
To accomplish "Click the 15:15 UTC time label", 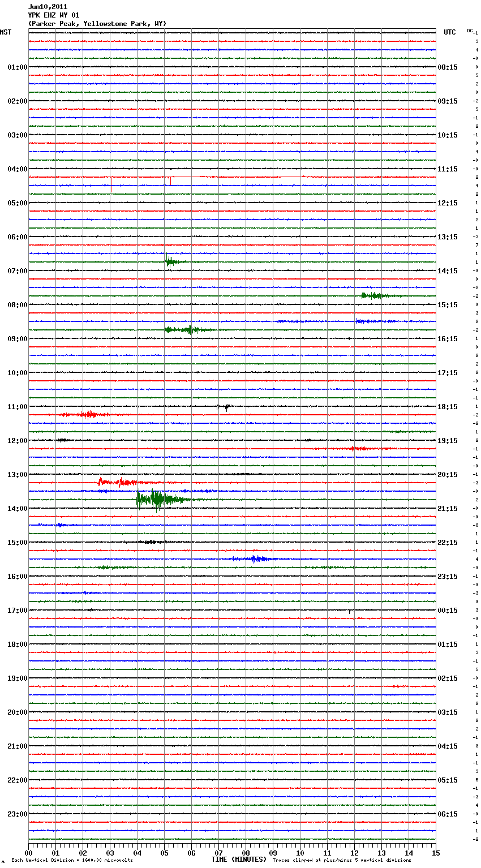I will click(x=448, y=305).
